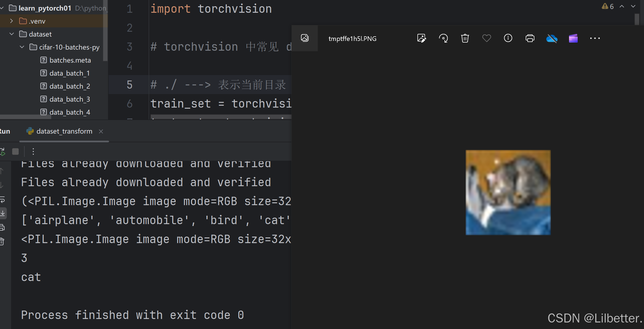Open run toolbar vertical dots menu
This screenshot has width=644, height=329.
(x=33, y=151)
